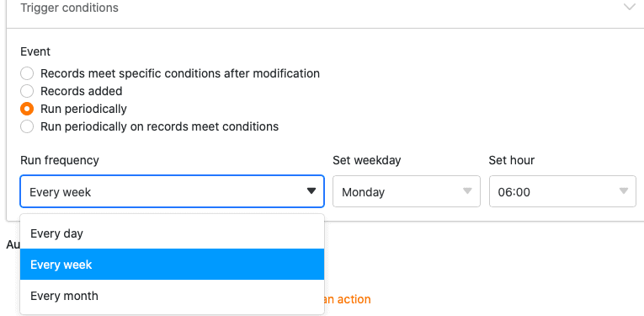Image resolution: width=644 pixels, height=316 pixels.
Task: Select 'Records meet specific conditions after modification' radio
Action: pos(27,73)
